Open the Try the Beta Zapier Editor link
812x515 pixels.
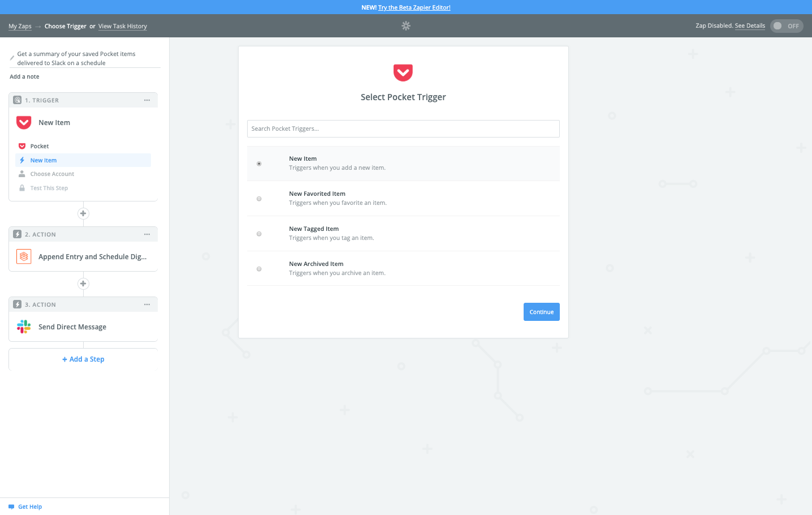tap(414, 7)
